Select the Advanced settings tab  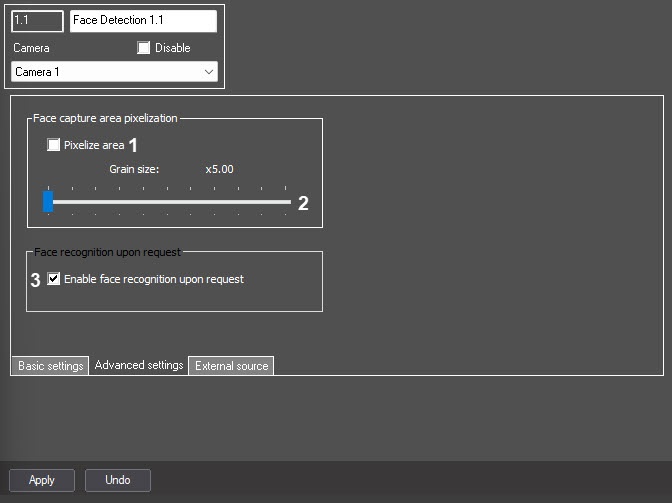[x=139, y=365]
